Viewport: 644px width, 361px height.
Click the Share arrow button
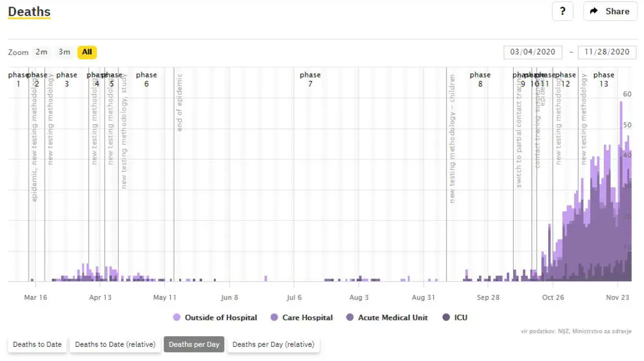[x=609, y=11]
